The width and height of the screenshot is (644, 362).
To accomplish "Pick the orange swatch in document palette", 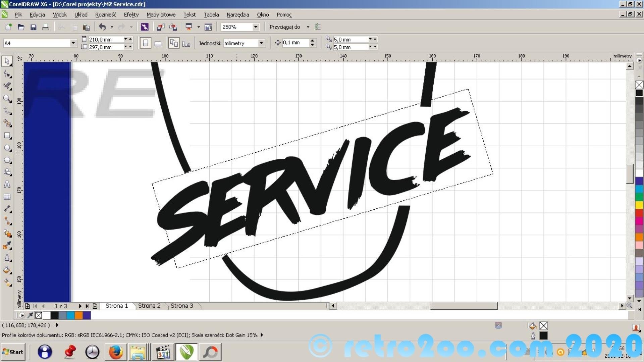I will [79, 315].
